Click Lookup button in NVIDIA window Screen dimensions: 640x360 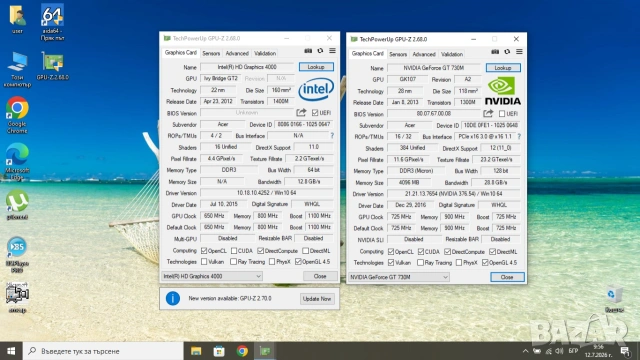[503, 67]
